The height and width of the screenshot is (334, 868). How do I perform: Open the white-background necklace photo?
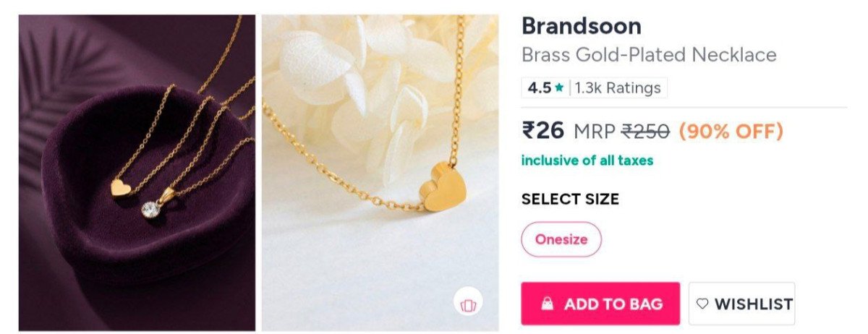click(x=380, y=172)
